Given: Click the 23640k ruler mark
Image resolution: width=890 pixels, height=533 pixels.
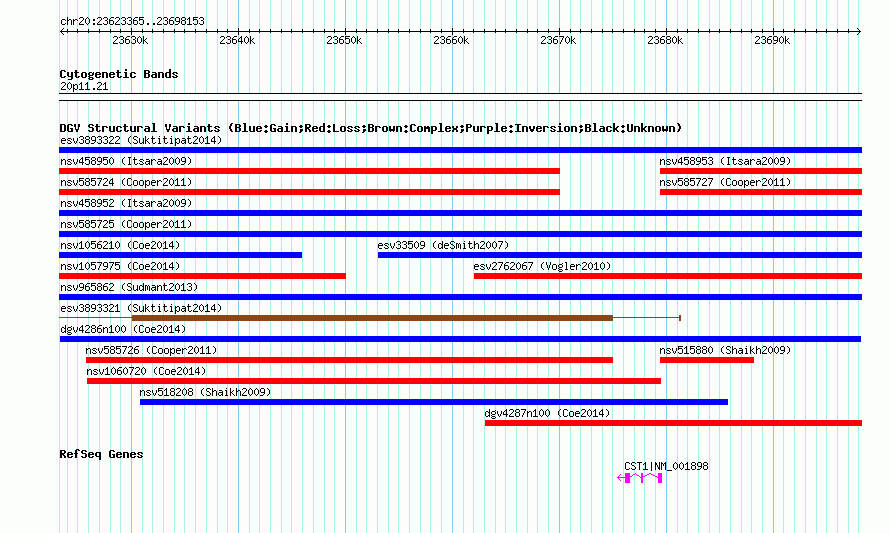Looking at the screenshot, I should (237, 40).
